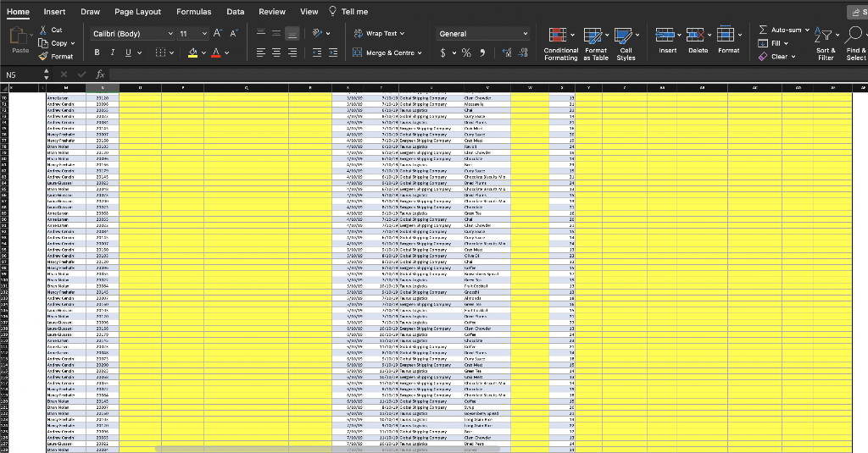Screen dimensions: 868x453
Task: Toggle top vertical alignment
Action: coord(261,33)
